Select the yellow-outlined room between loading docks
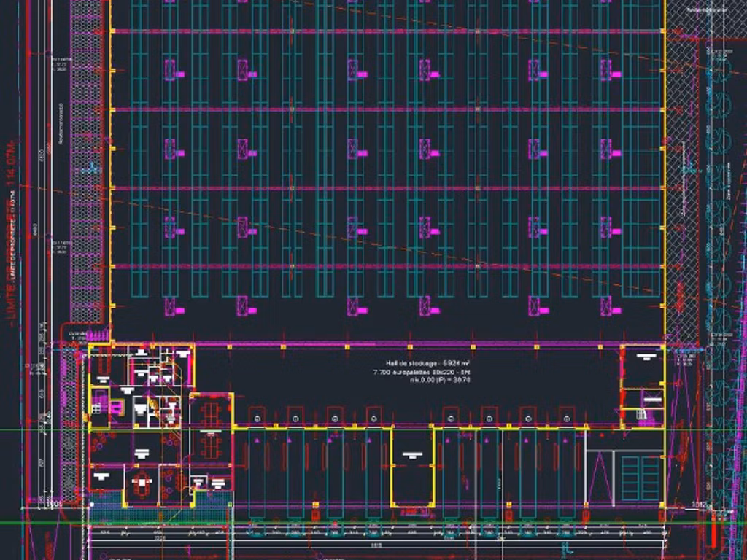This screenshot has width=747, height=560. coord(412,467)
